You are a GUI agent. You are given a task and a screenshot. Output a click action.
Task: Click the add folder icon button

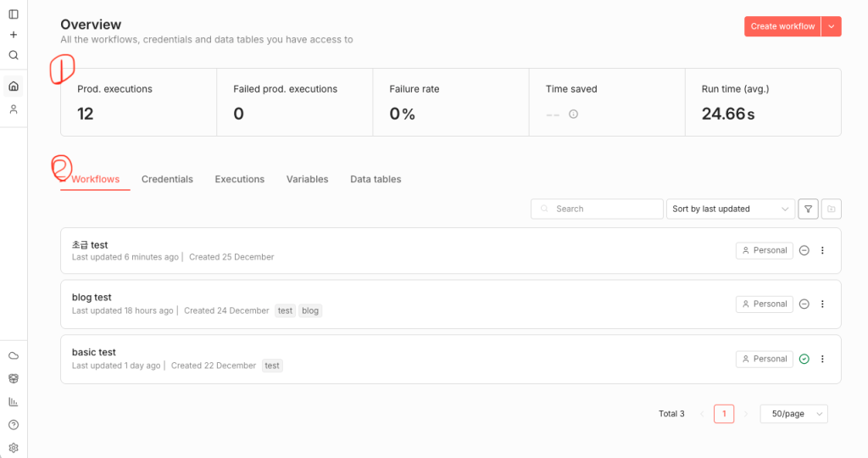832,209
